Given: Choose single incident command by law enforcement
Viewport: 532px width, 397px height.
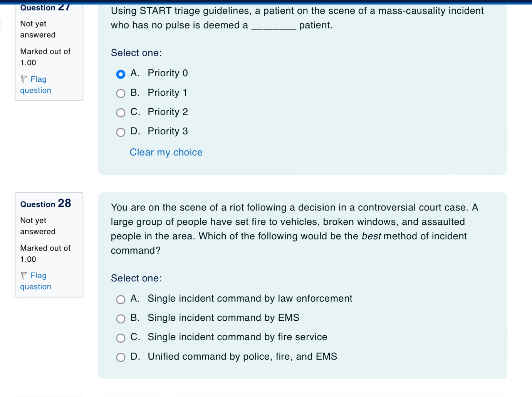Looking at the screenshot, I should [x=121, y=299].
